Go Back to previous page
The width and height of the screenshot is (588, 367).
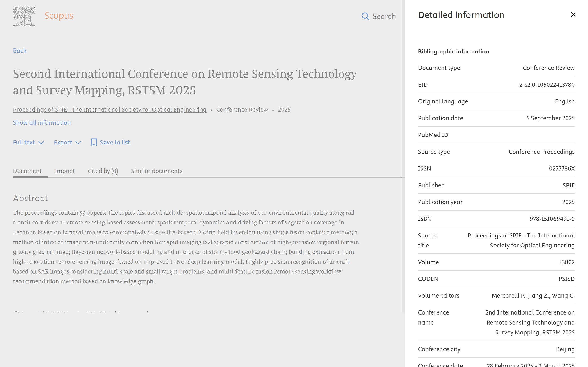[20, 51]
